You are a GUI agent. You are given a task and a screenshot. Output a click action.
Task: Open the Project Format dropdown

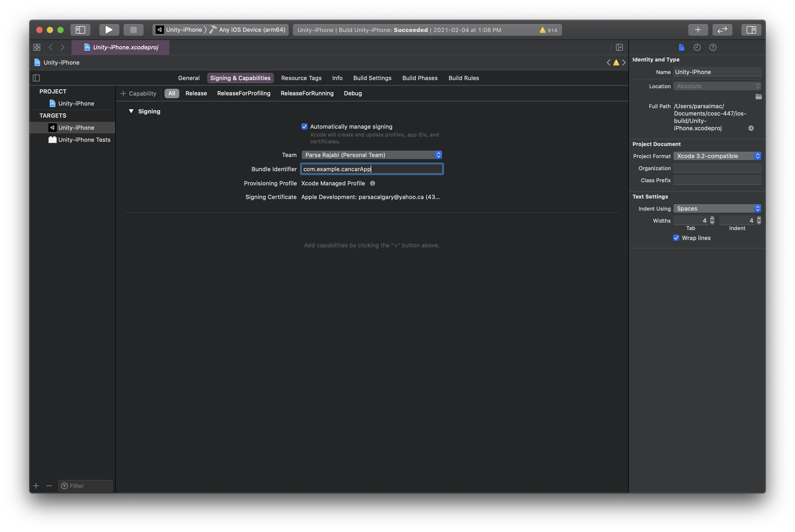[x=717, y=156]
